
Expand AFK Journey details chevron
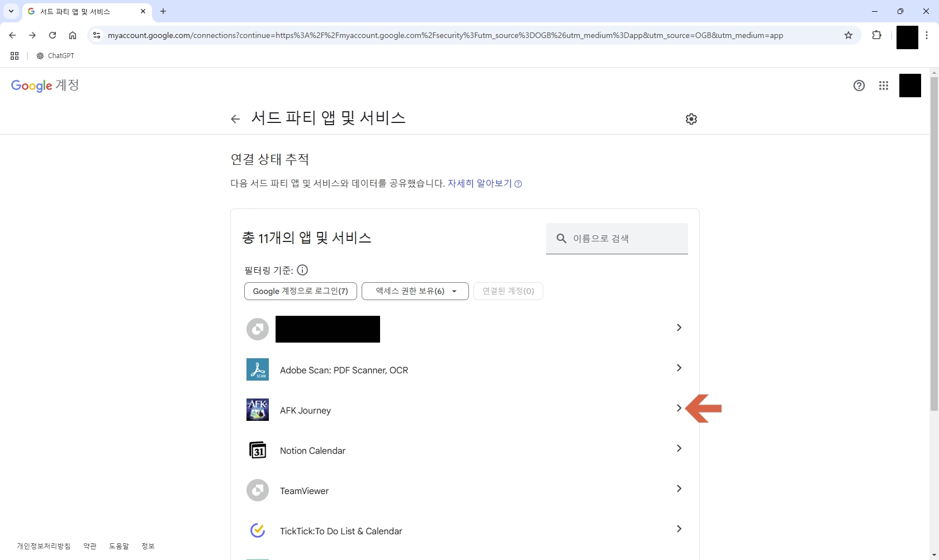point(679,408)
